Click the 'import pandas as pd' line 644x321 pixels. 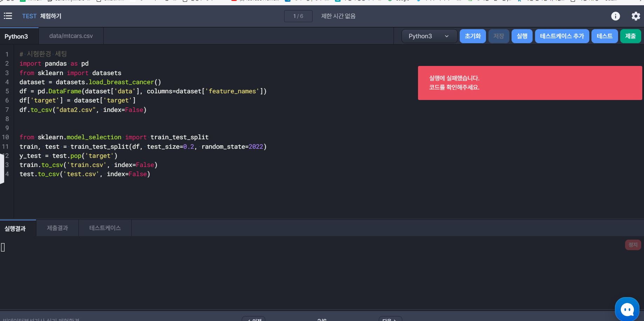54,63
